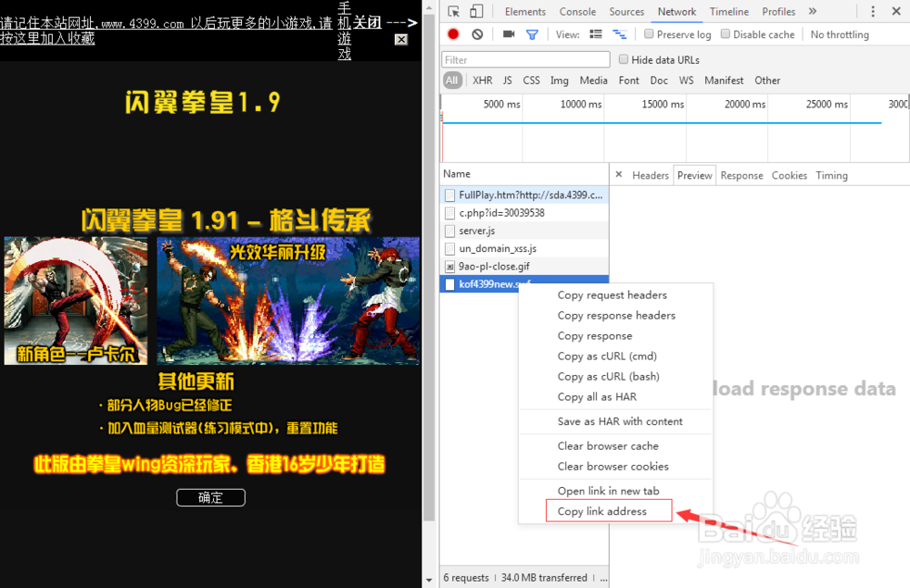Toggle waterfall overview view icon
The height and width of the screenshot is (588, 910).
click(x=620, y=35)
